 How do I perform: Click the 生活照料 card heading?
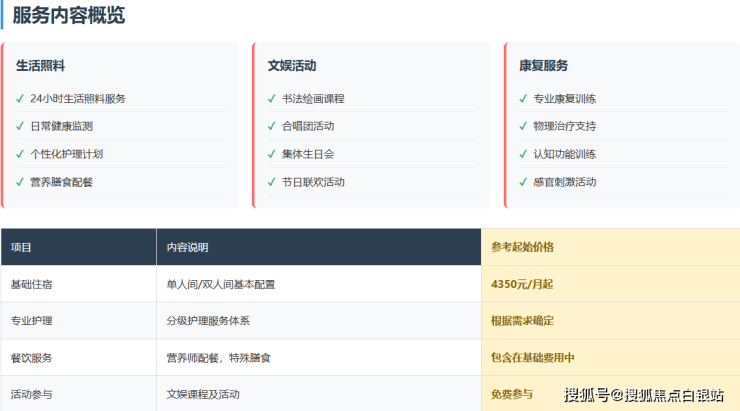41,66
